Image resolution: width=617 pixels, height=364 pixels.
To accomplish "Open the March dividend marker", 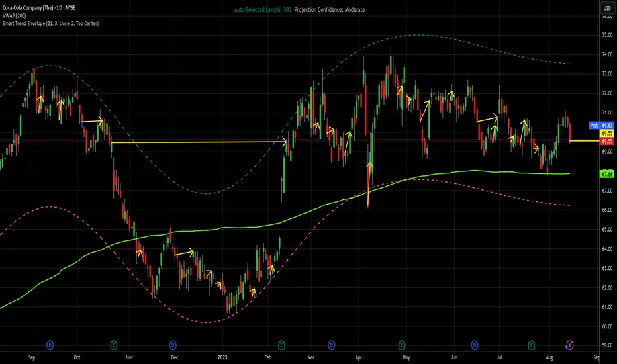I will [331, 345].
